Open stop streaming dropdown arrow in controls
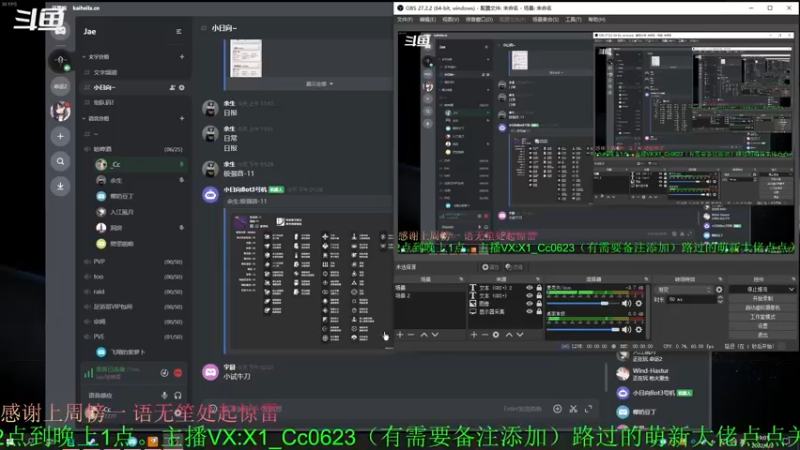Screen dimensions: 800x450 point(791,289)
